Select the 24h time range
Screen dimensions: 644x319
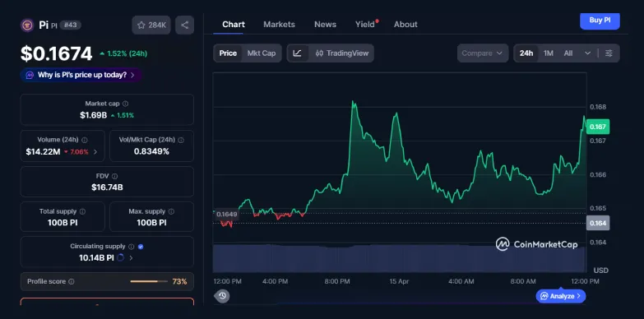point(526,53)
